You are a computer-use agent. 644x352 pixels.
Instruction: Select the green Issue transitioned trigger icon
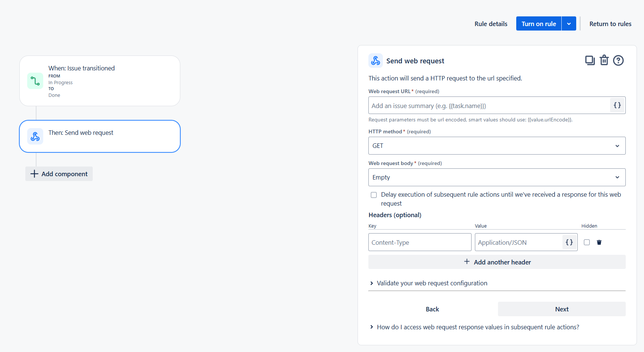(35, 80)
